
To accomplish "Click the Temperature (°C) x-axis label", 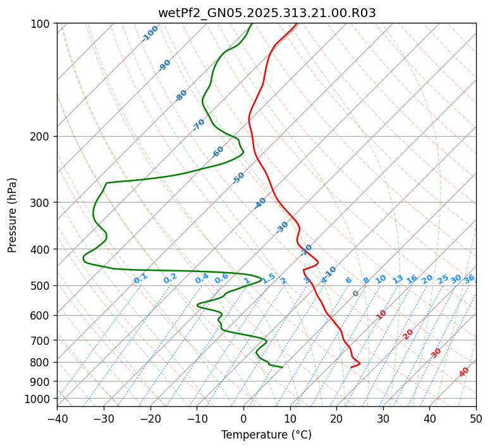I will point(266,435).
